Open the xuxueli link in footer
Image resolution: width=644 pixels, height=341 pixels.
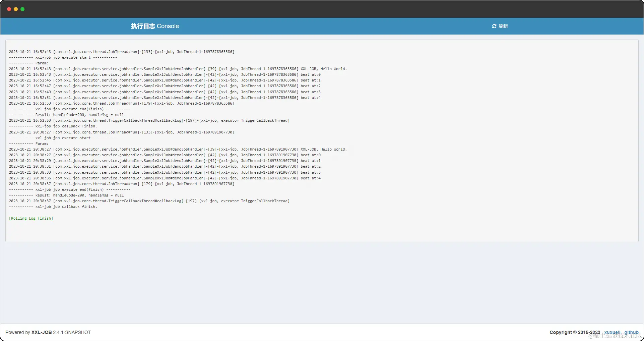tap(612, 332)
